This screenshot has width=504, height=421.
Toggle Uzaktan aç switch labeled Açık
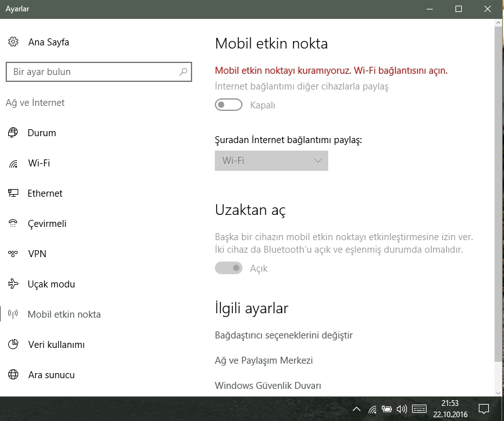pos(229,268)
